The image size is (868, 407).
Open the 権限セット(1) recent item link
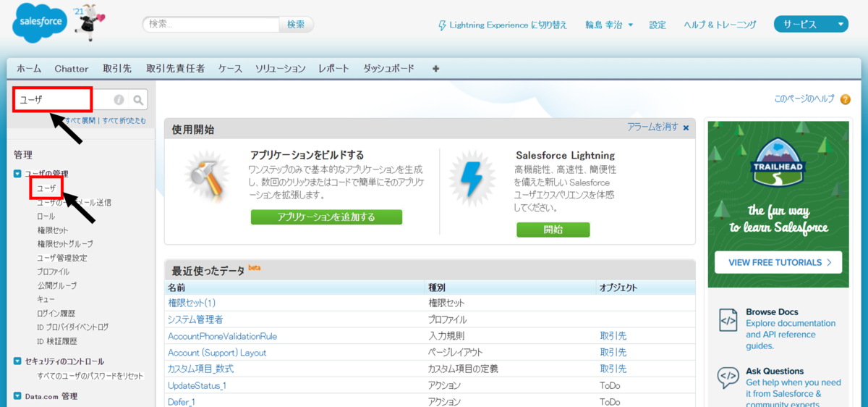pos(192,303)
